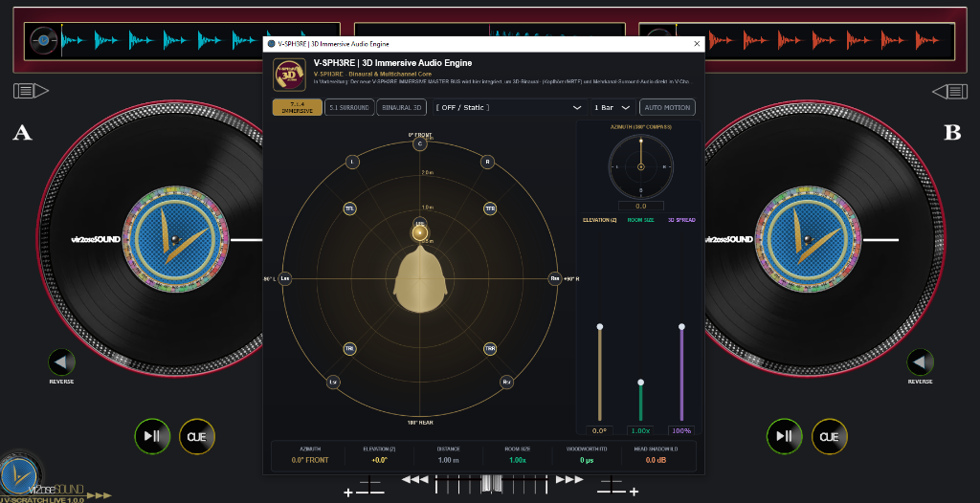Screen dimensions: 980x503
Task: Click the 0.0 dB head shadow readout
Action: (x=657, y=460)
